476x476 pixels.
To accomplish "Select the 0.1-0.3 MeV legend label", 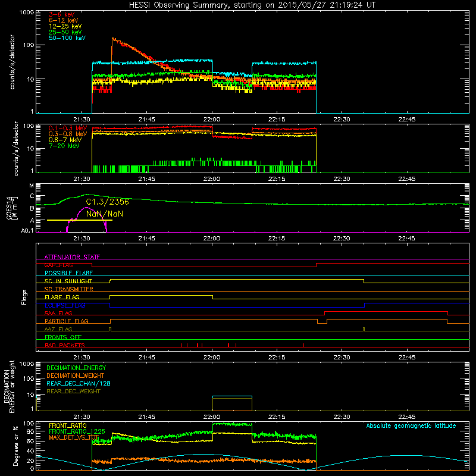I will coord(68,128).
